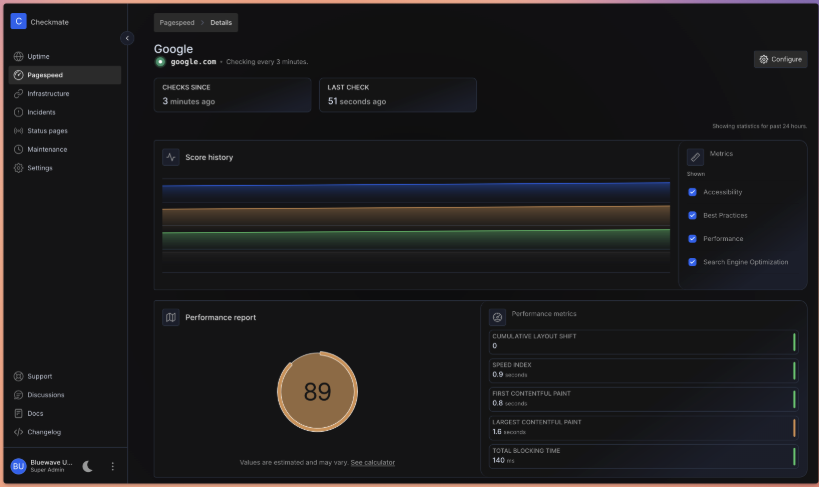Click the Configure button
The width and height of the screenshot is (819, 487).
[x=780, y=59]
